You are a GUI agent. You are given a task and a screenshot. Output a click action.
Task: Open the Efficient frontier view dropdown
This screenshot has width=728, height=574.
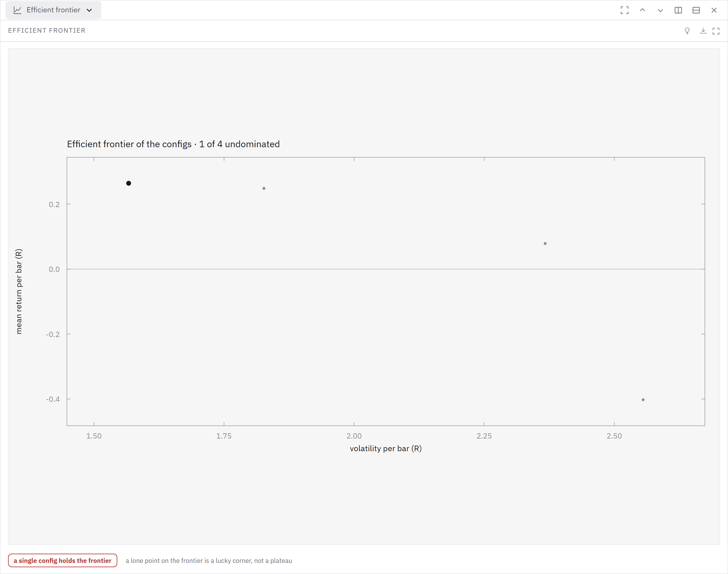pyautogui.click(x=53, y=10)
